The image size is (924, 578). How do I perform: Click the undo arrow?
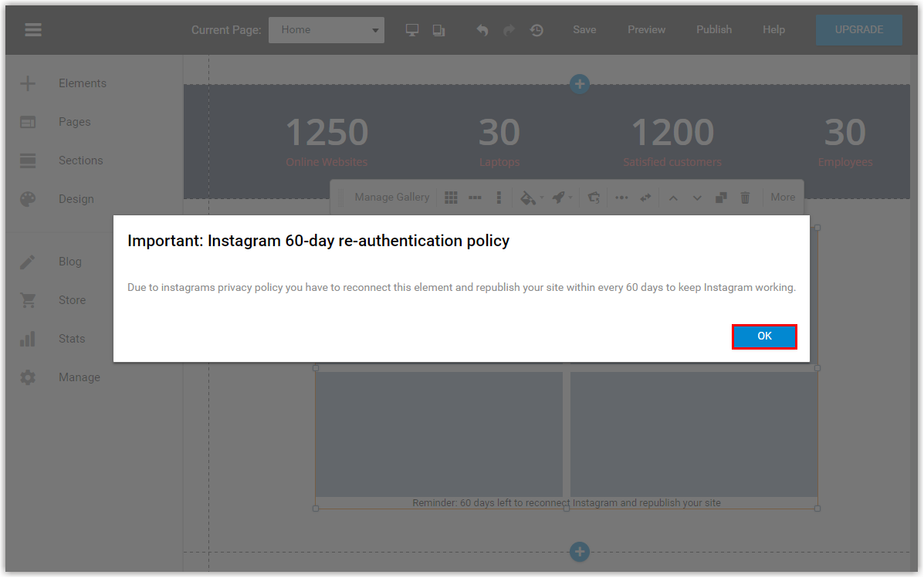482,30
